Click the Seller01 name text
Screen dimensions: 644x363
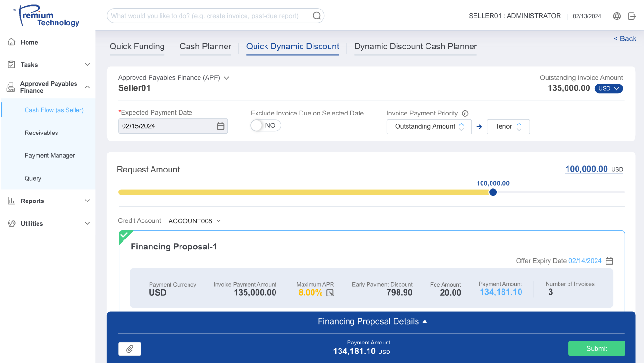(x=134, y=88)
